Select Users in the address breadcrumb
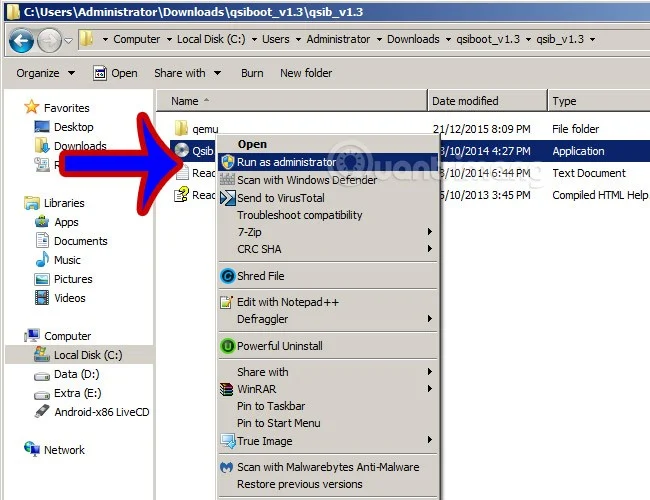The width and height of the screenshot is (650, 500). 276,39
